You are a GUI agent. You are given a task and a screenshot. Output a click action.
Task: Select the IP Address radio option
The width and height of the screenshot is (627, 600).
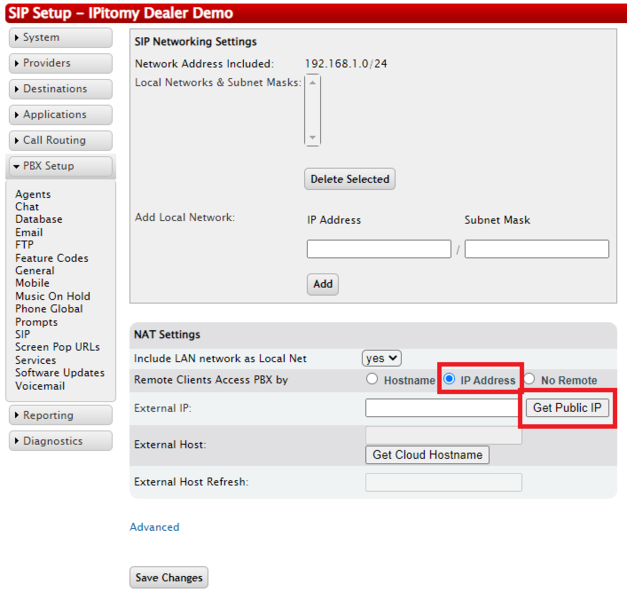coord(450,380)
